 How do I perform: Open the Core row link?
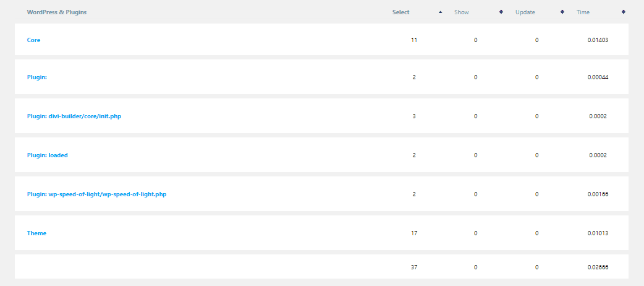33,40
